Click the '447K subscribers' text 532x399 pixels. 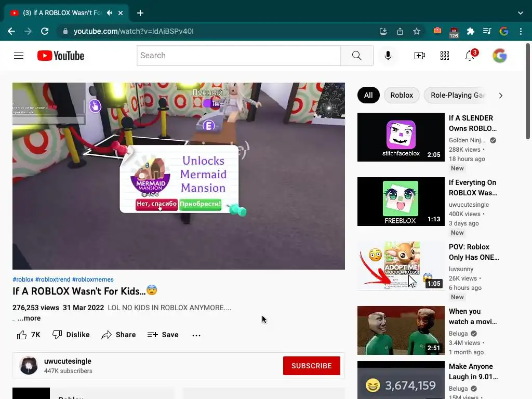[x=68, y=371]
